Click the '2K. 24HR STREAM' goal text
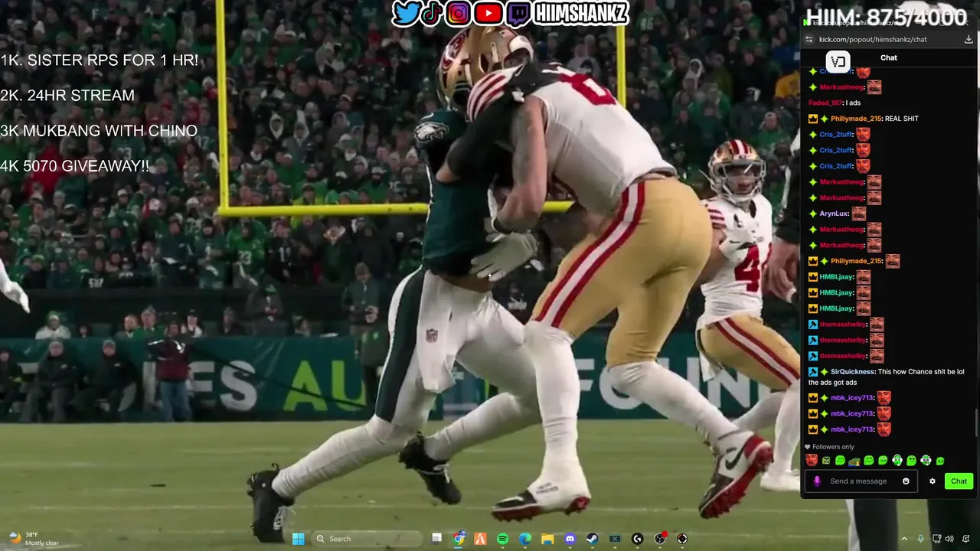980x551 pixels. point(67,96)
